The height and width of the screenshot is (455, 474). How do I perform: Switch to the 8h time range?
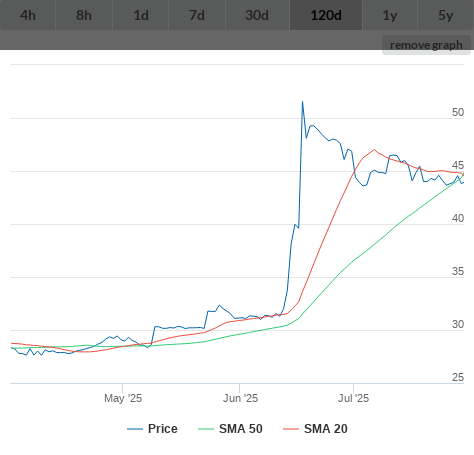tap(84, 15)
